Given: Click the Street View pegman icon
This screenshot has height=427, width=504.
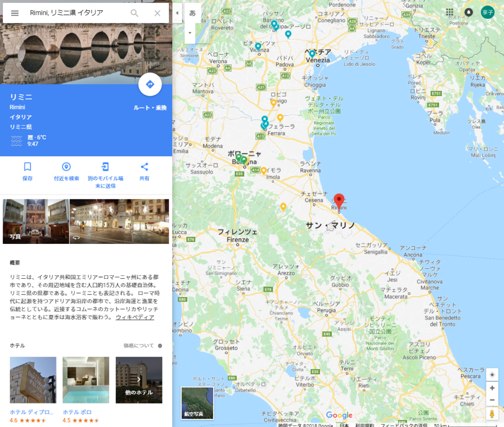Looking at the screenshot, I should click(492, 414).
